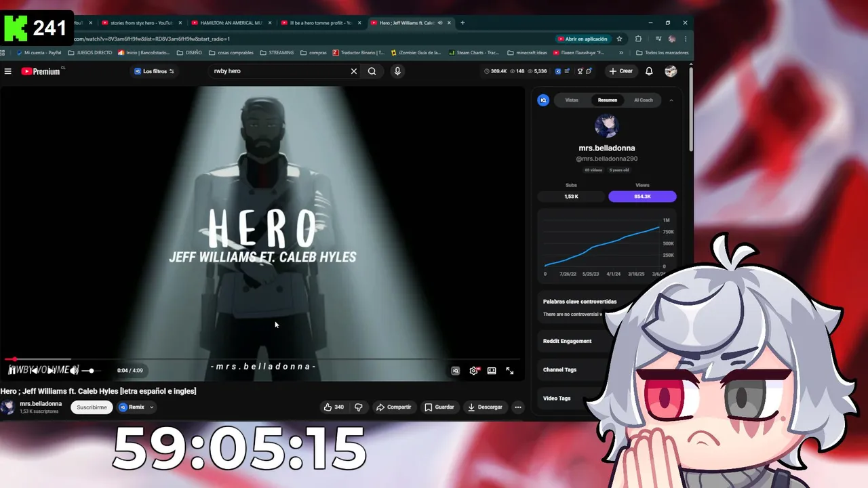
Task: Mute the tab via speaker icon on Hero tab
Action: coord(439,22)
